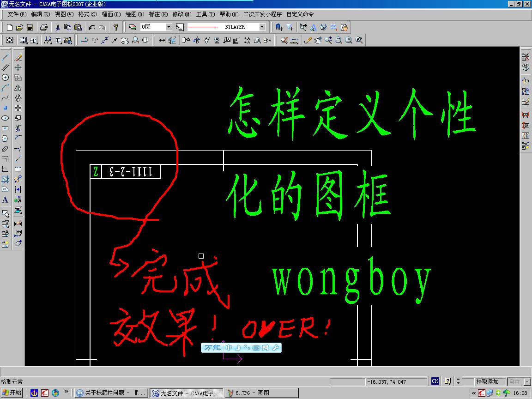Screen dimensions: 532x399
Task: Select the Ellipse drawing tool
Action: pos(5,118)
